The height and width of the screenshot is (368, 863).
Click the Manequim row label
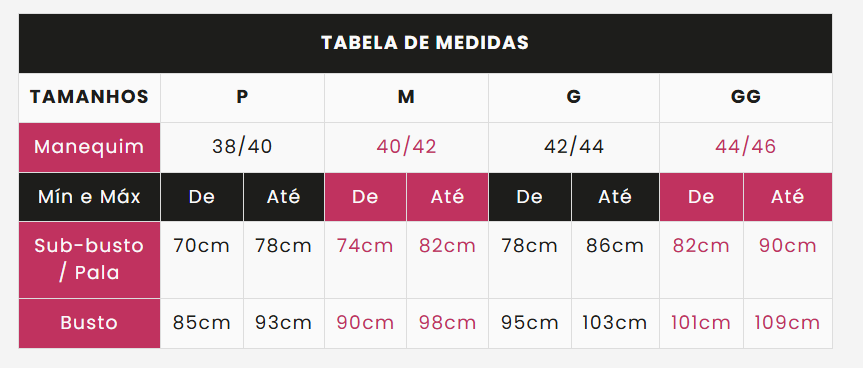tap(89, 147)
